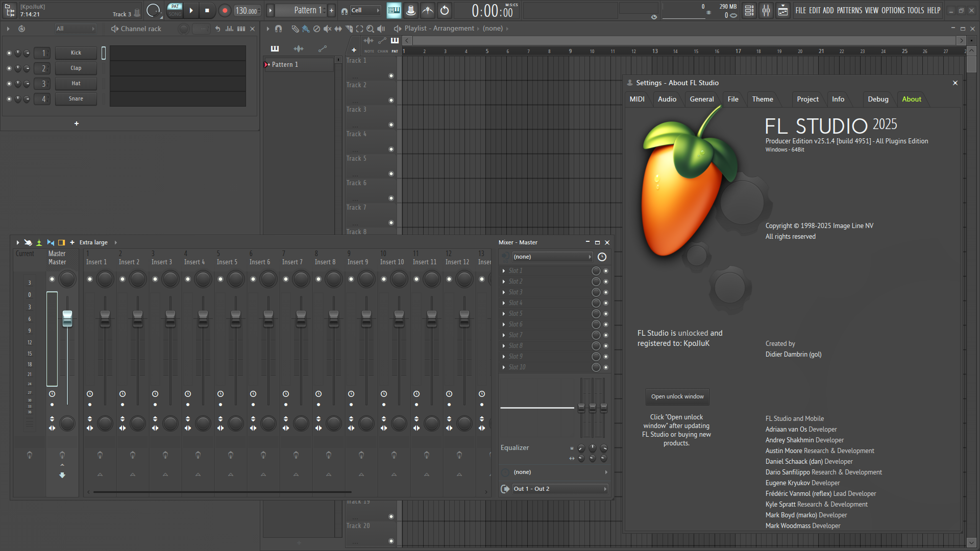The image size is (980, 551).
Task: Select the Playlist paint brush tool
Action: (x=306, y=29)
